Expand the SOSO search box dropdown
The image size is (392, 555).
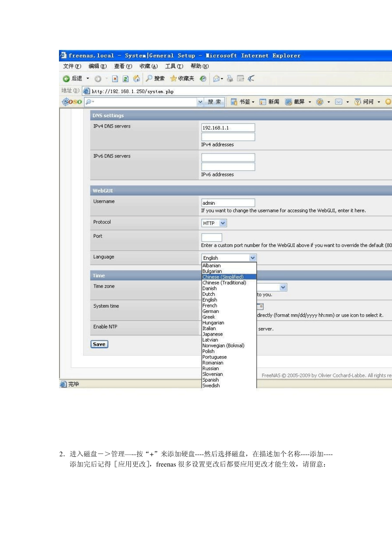click(200, 102)
